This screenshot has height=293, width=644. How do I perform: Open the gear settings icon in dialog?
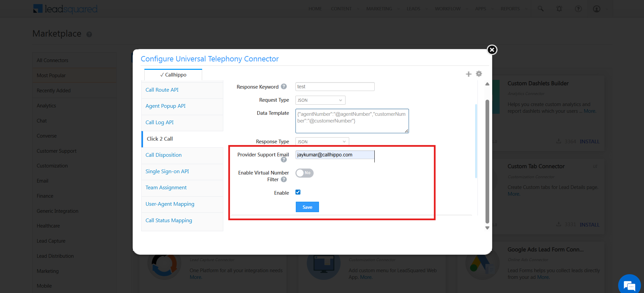[x=479, y=74]
